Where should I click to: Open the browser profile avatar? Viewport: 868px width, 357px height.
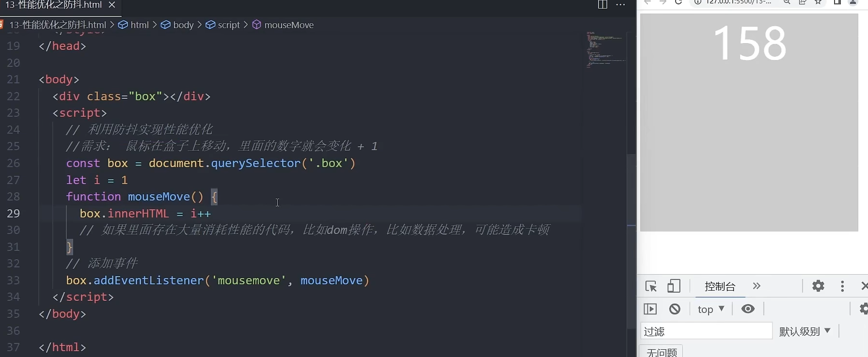pos(853,2)
